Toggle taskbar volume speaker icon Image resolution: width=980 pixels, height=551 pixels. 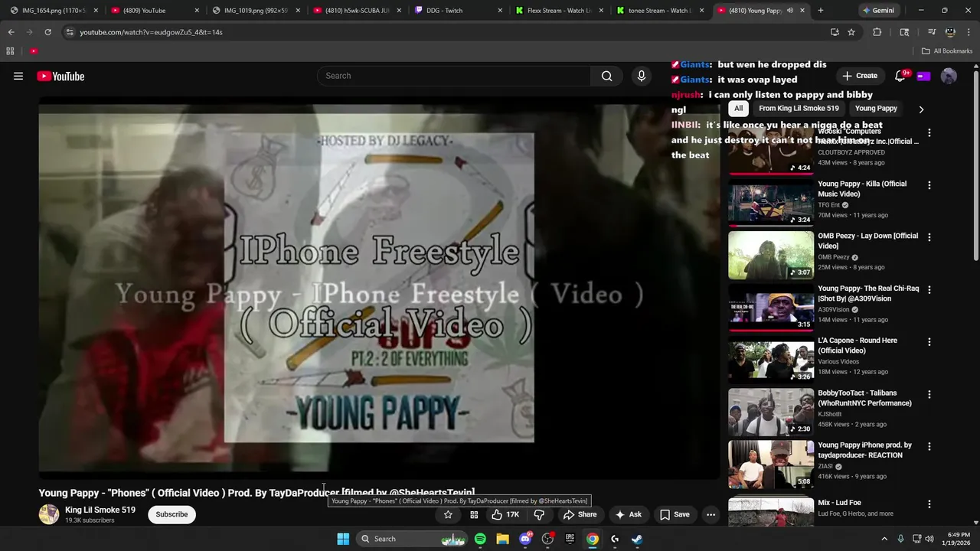(x=929, y=539)
